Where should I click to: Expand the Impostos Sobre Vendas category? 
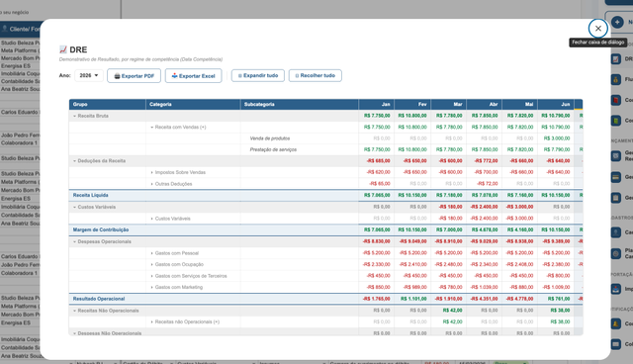(151, 172)
